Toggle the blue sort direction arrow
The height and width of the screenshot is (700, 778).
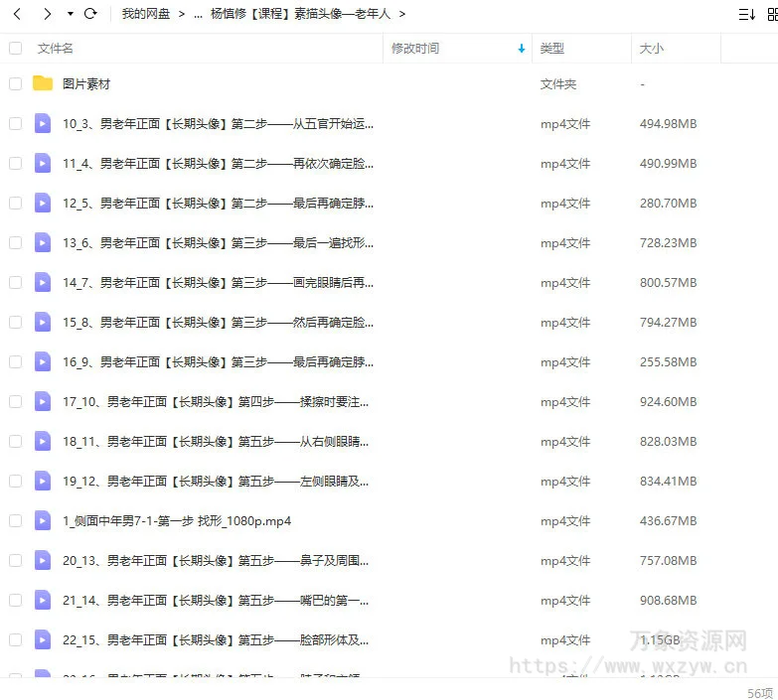pos(521,48)
